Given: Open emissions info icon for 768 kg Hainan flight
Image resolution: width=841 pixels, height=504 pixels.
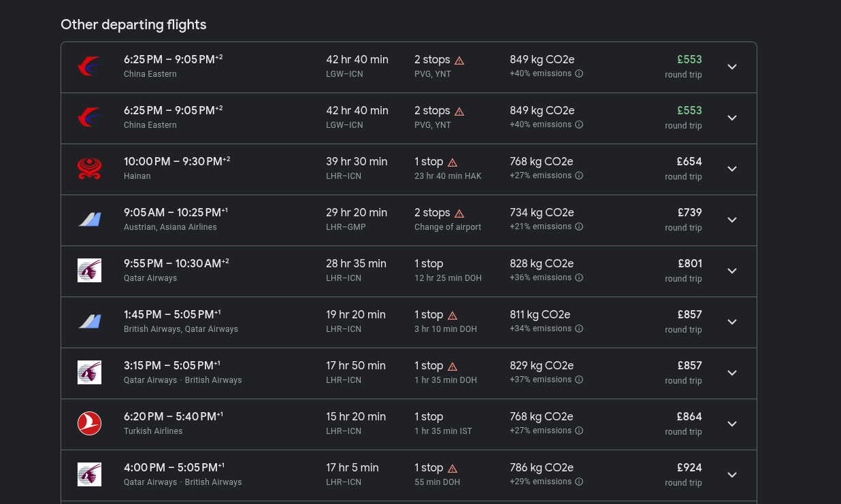Looking at the screenshot, I should [579, 175].
